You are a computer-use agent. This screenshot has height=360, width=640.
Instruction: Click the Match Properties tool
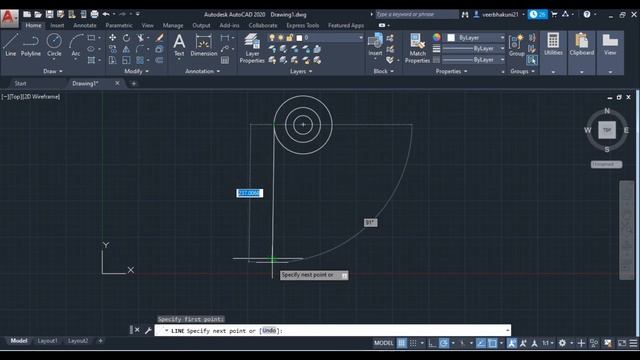coord(417,48)
